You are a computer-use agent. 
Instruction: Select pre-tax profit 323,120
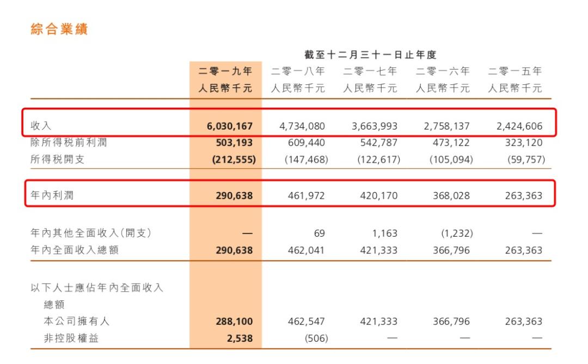(524, 143)
